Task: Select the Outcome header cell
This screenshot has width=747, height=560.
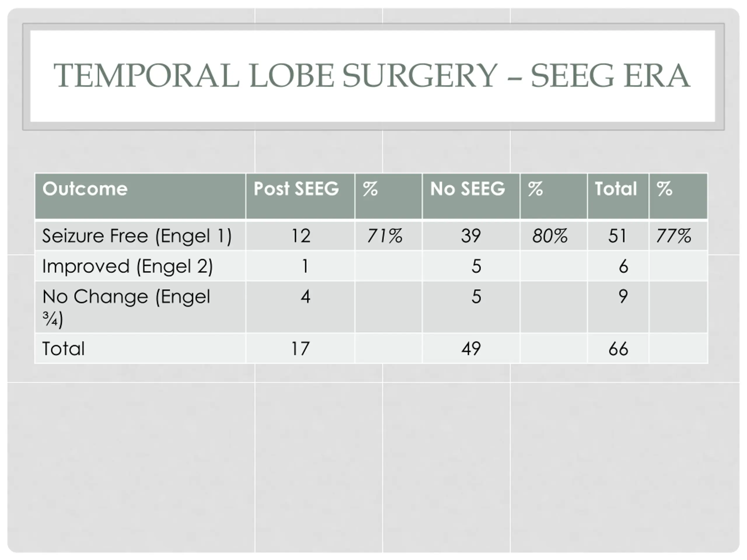Action: click(x=140, y=196)
